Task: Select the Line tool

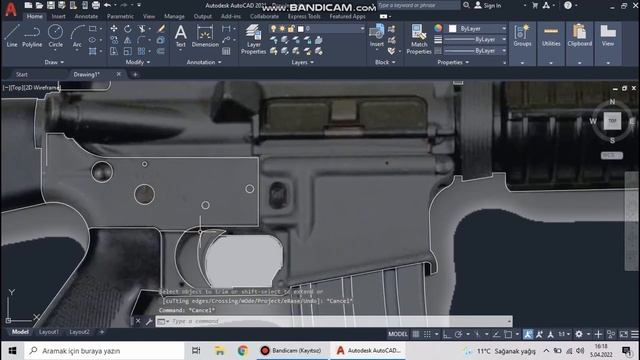Action: pos(12,36)
